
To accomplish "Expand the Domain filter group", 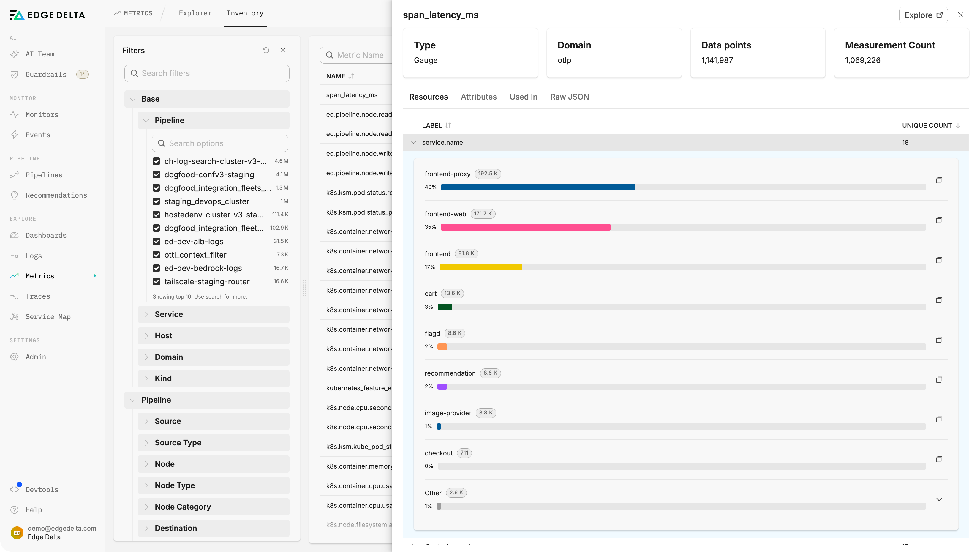I will coord(214,357).
